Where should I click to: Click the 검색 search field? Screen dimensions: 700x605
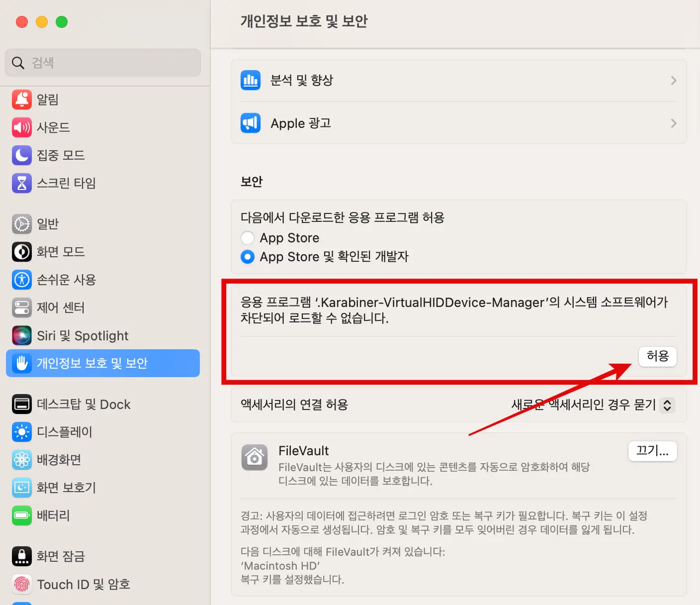click(102, 63)
